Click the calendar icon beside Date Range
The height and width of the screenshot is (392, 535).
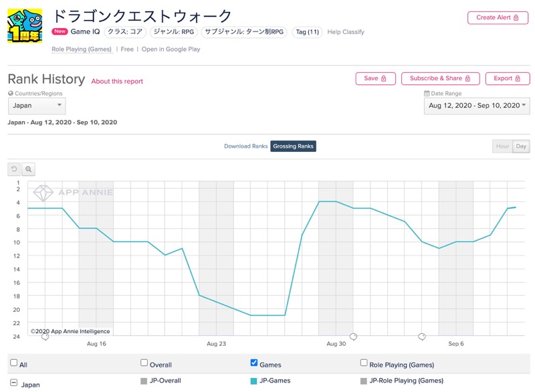coord(427,94)
